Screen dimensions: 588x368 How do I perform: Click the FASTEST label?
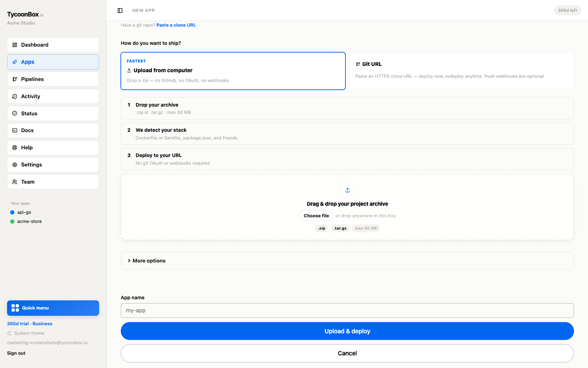[136, 61]
